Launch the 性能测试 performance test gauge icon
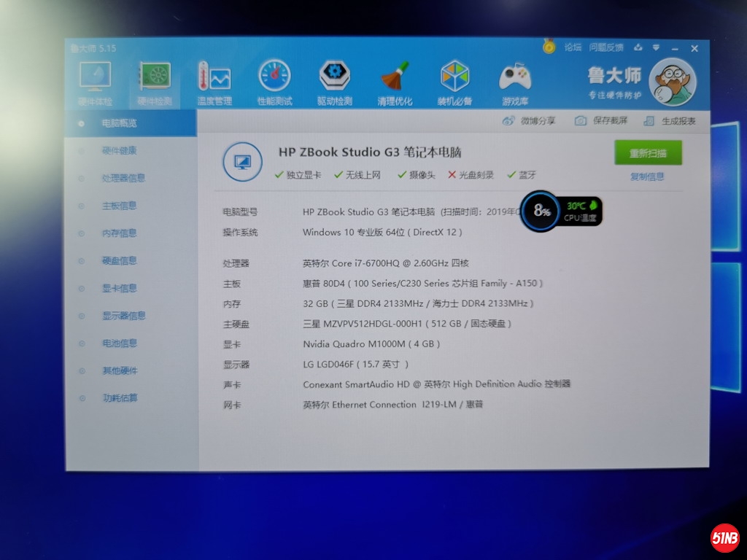 [274, 76]
